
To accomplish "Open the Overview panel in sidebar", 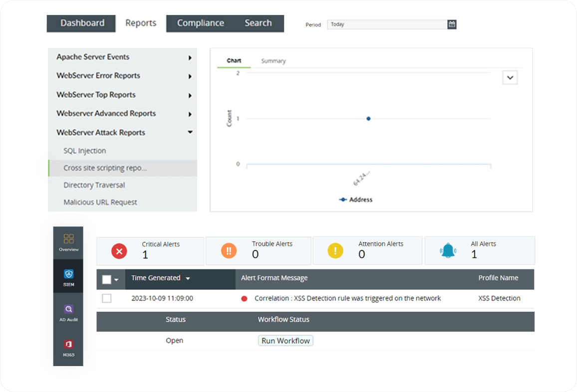I will pyautogui.click(x=68, y=242).
